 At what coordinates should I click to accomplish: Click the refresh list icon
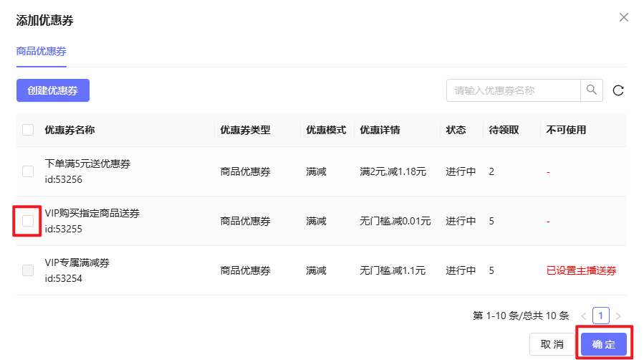(618, 90)
